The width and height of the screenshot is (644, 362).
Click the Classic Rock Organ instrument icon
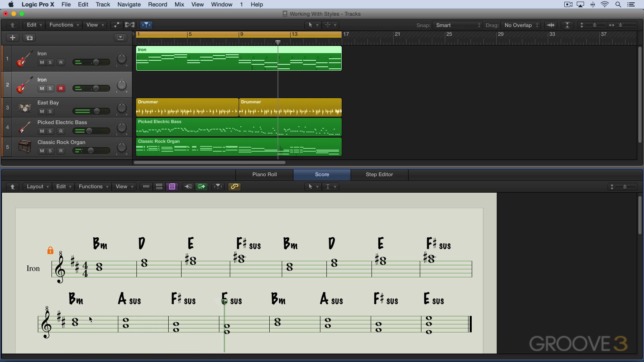25,147
